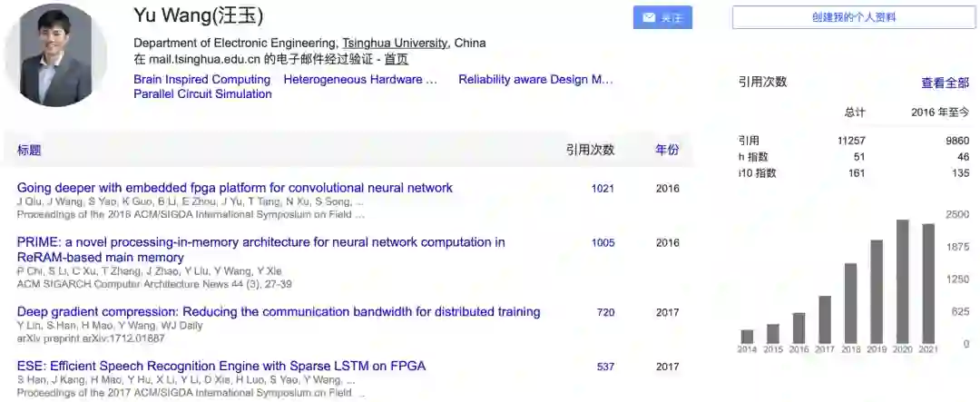Click the 1005 citation count
980x402 pixels.
point(603,242)
